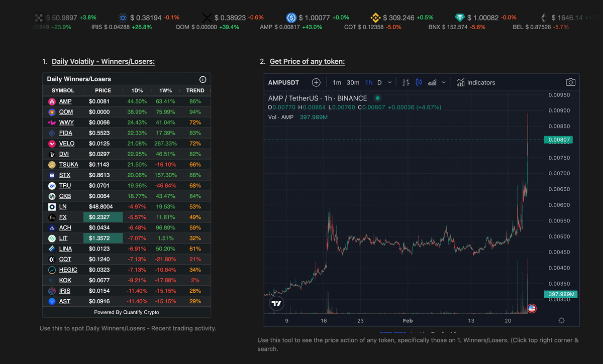The width and height of the screenshot is (603, 364).
Task: Click the compare or add symbol plus icon
Action: pos(316,82)
